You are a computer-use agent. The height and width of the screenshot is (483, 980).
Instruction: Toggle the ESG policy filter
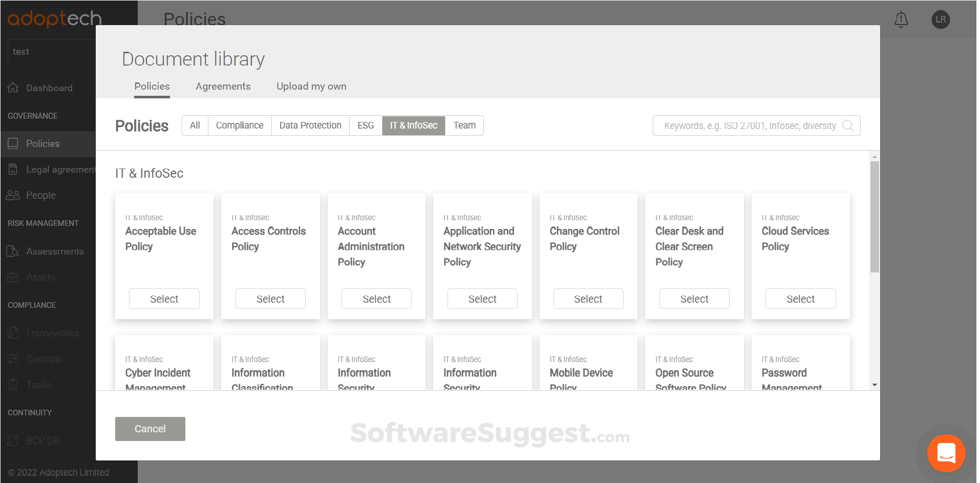click(x=366, y=125)
